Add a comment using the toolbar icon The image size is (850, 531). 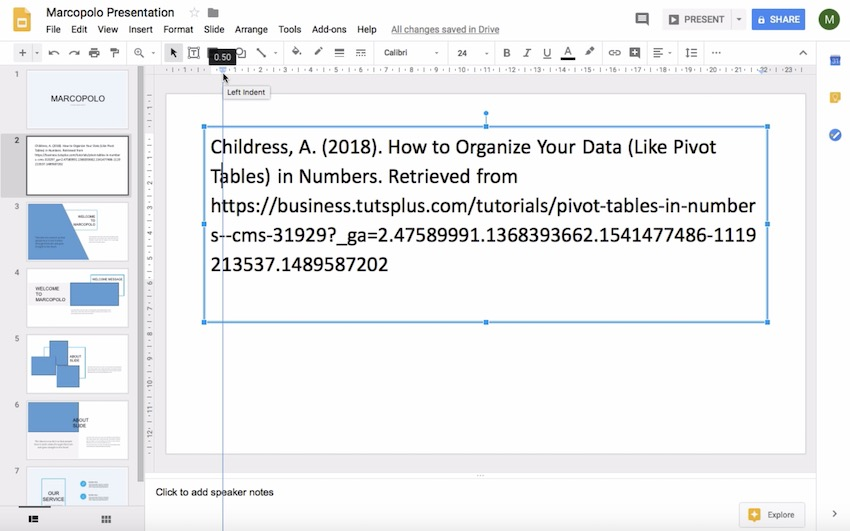tap(635, 53)
